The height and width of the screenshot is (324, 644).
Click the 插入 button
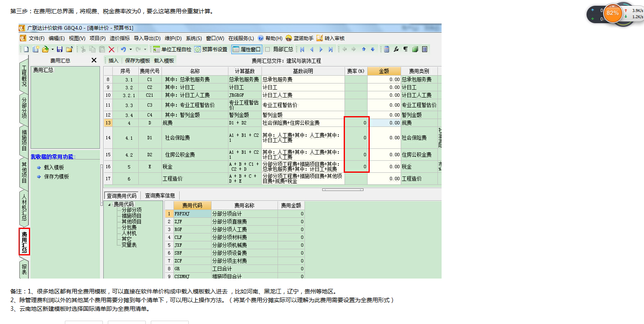tap(113, 60)
